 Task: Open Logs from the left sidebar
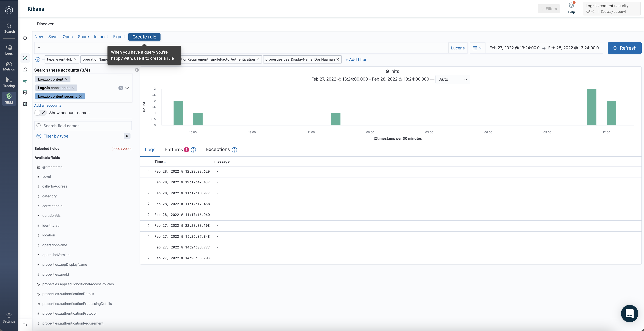9,50
